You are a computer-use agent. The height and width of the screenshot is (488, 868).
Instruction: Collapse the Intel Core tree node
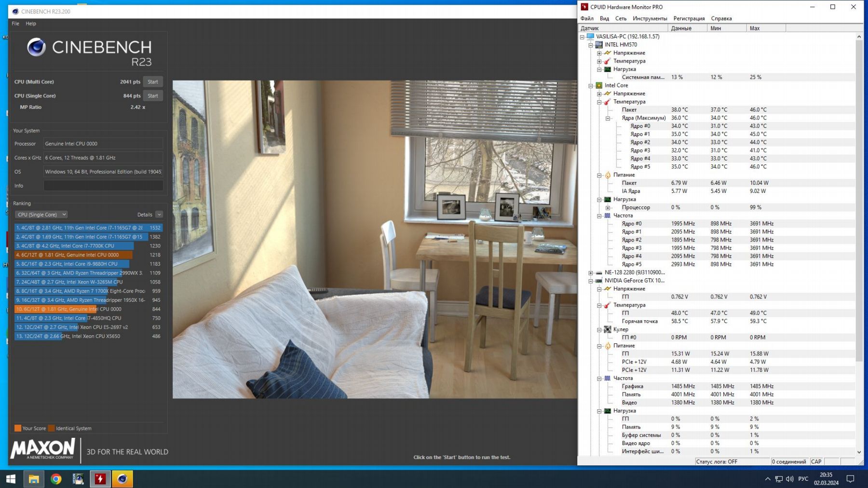click(x=591, y=85)
